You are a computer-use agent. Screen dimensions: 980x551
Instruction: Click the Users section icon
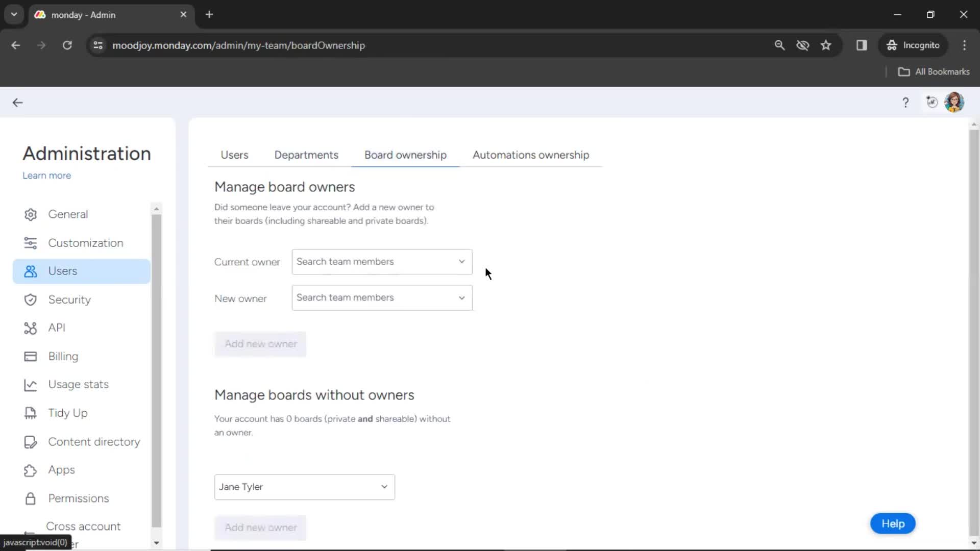pyautogui.click(x=30, y=270)
